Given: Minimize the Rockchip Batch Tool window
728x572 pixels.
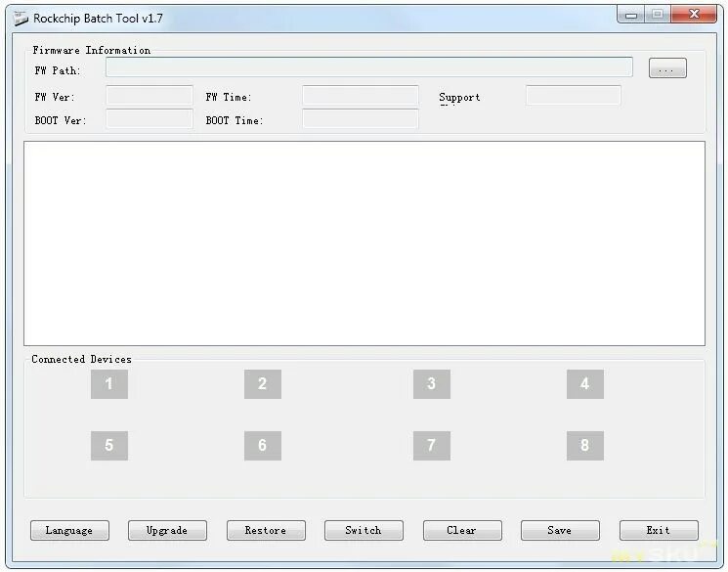Looking at the screenshot, I should pyautogui.click(x=631, y=15).
